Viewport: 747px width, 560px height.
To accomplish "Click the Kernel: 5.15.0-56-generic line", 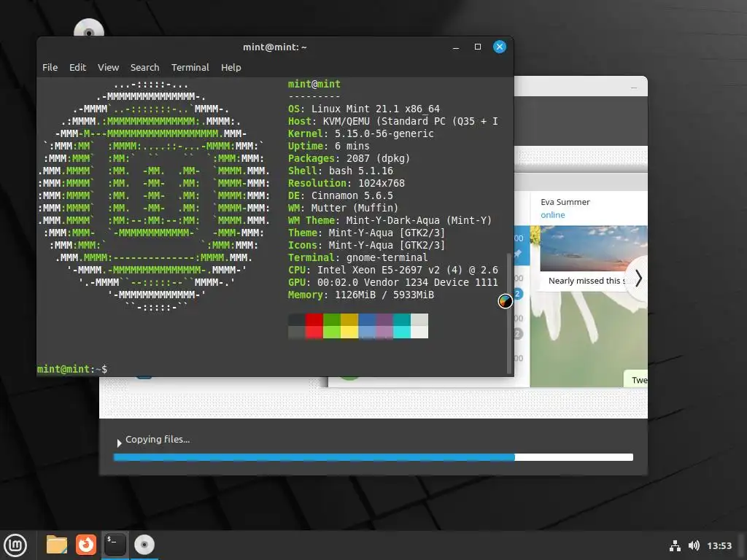I will point(360,134).
